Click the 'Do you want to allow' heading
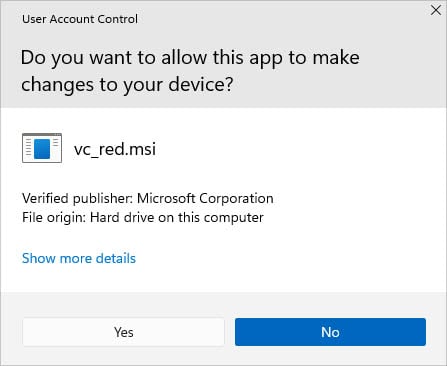 coord(190,71)
